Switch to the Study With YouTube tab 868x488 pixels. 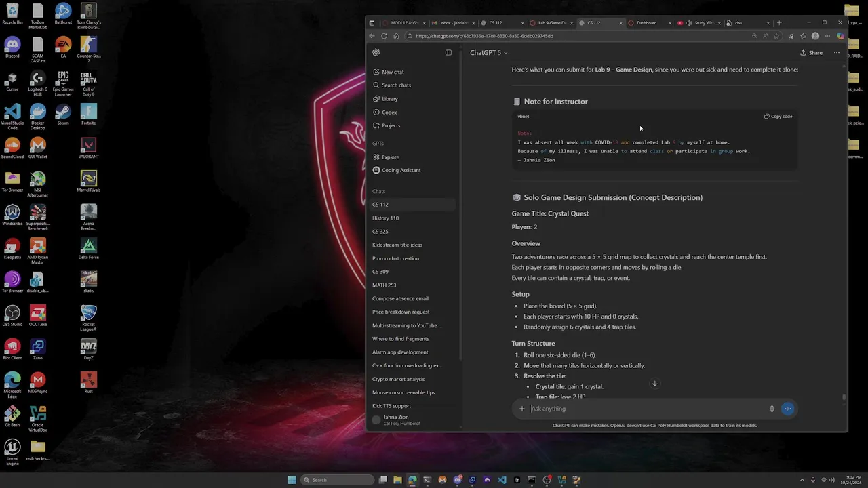tap(698, 23)
